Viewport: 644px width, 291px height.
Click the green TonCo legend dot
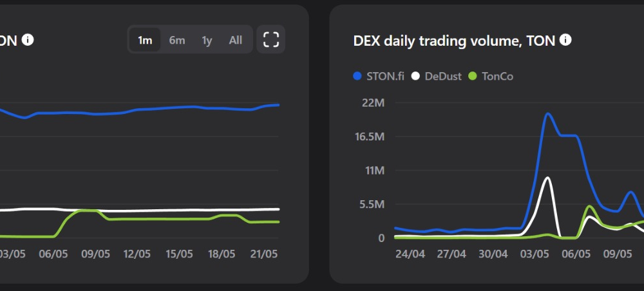point(472,77)
